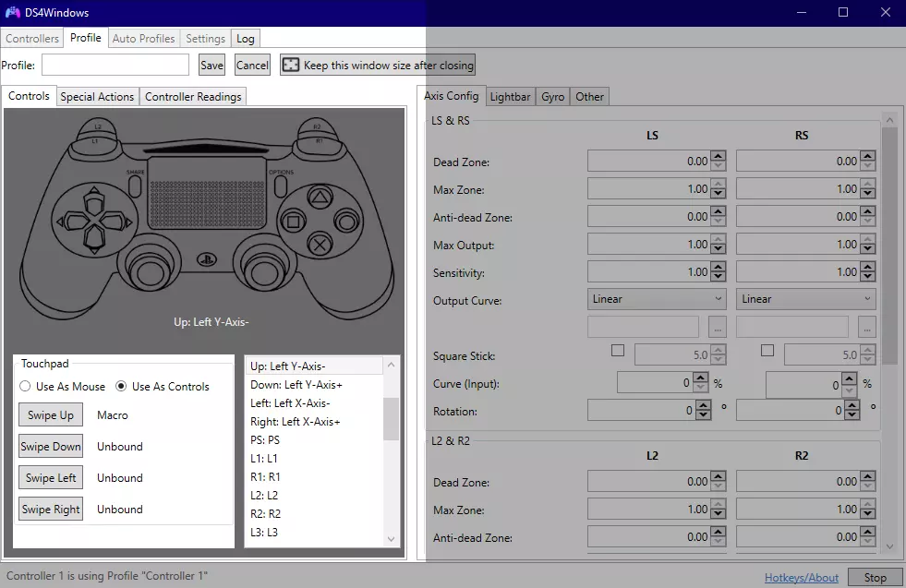Enable Square Stick checkbox for LS
The image size is (906, 588).
tap(618, 351)
